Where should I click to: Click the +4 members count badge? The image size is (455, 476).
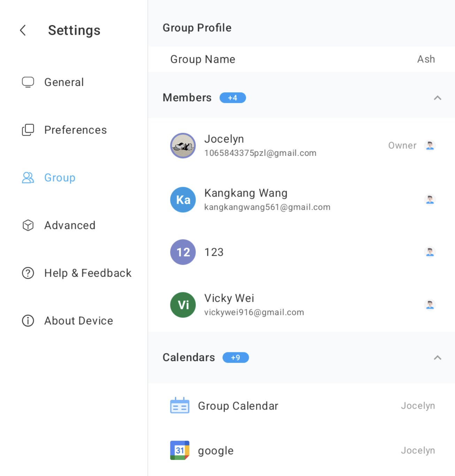pos(233,98)
